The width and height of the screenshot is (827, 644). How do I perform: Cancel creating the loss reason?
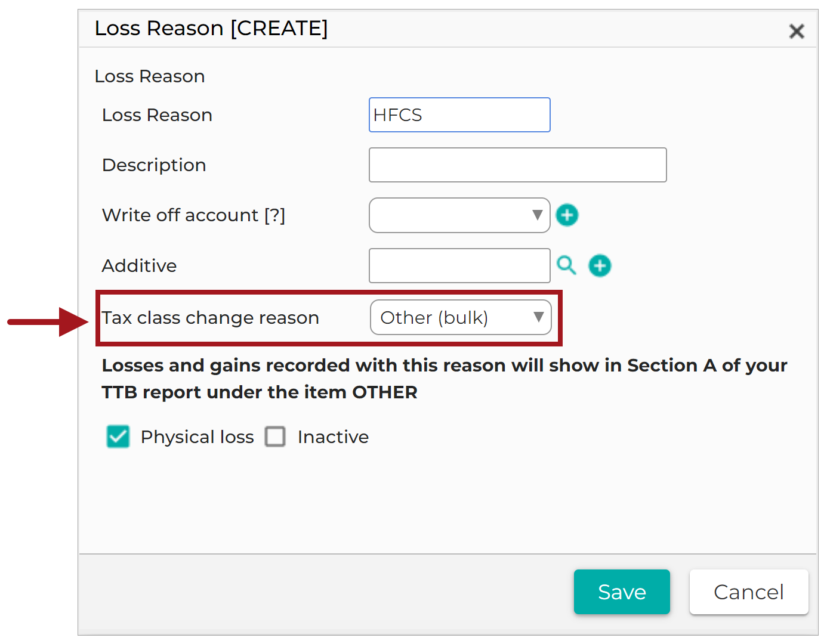pyautogui.click(x=749, y=592)
